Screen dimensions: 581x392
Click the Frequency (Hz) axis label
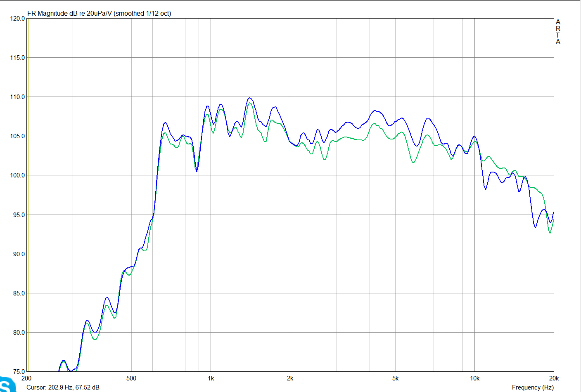tap(533, 387)
